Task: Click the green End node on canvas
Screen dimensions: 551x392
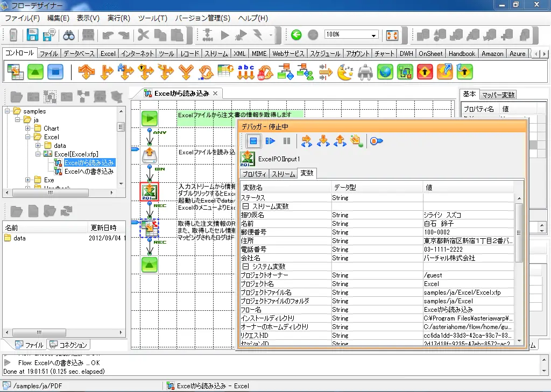Action: click(x=150, y=265)
